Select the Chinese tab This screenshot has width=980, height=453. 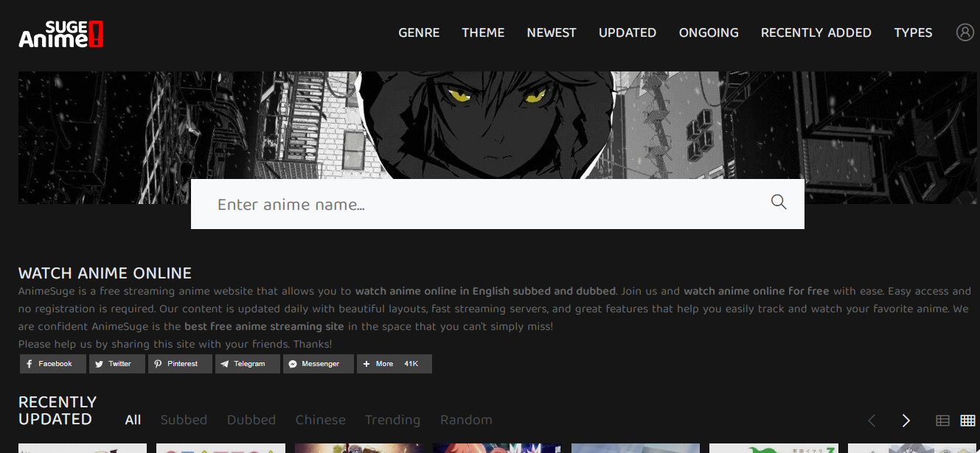(321, 420)
